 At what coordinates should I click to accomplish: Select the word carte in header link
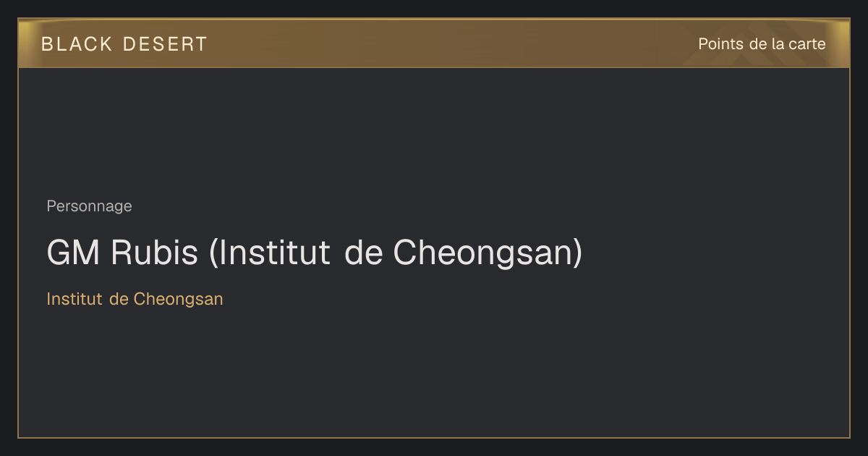pyautogui.click(x=807, y=44)
